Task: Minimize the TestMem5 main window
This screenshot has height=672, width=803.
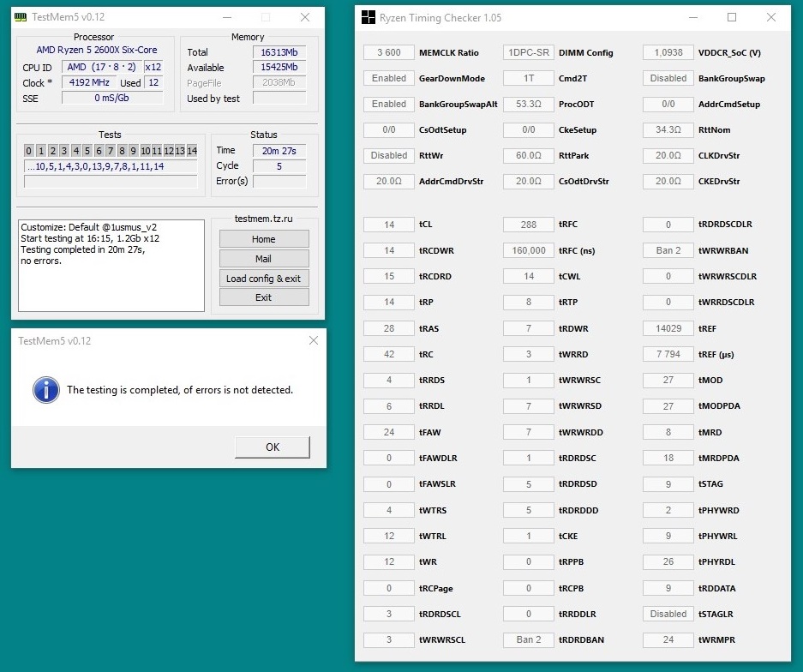Action: [x=225, y=18]
